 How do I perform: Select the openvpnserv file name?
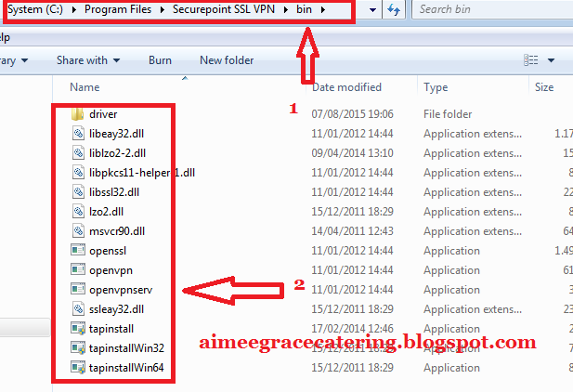[121, 290]
